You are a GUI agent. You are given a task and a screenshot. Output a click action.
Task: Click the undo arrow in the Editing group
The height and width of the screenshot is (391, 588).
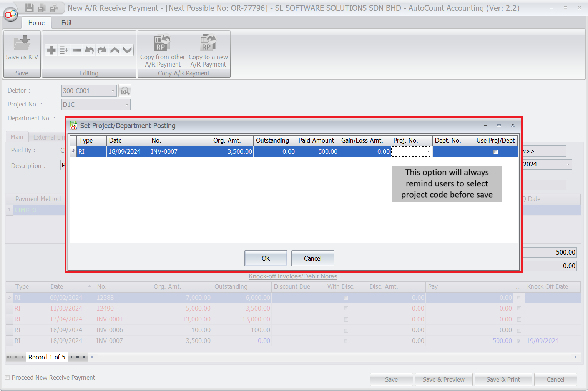point(89,50)
